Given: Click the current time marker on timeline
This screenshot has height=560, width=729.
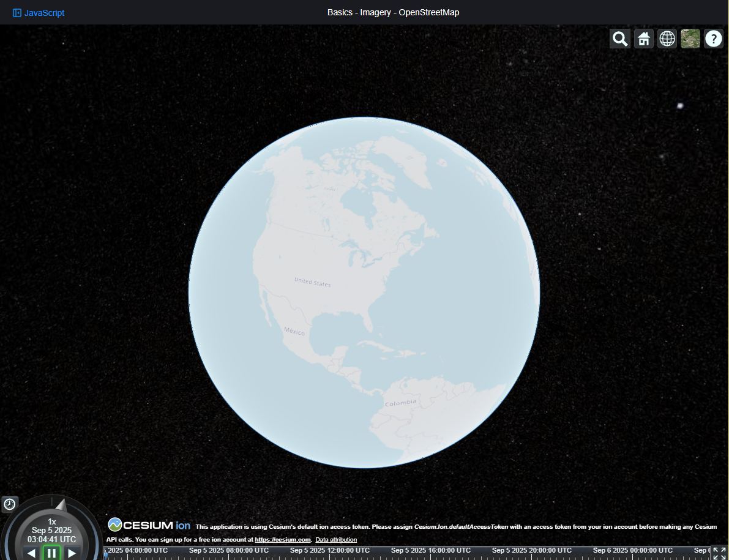Looking at the screenshot, I should [105, 554].
